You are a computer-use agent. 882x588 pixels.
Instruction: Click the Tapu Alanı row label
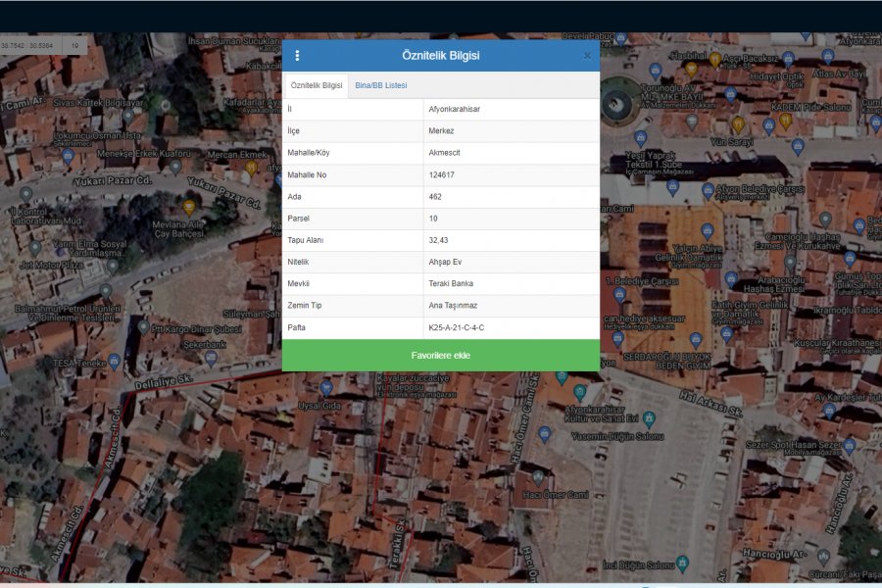click(x=305, y=240)
